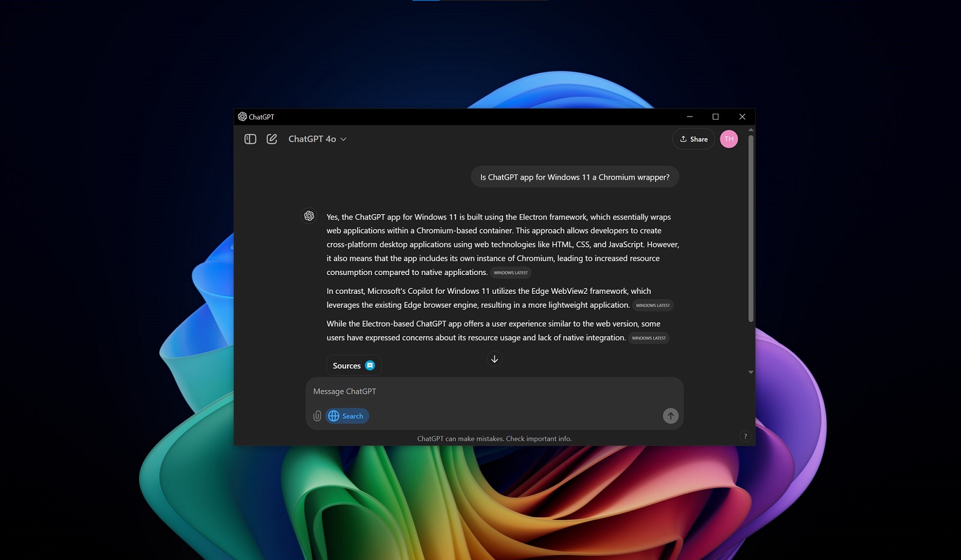
Task: Open the ChatGPT 4o model dropdown
Action: (x=317, y=139)
